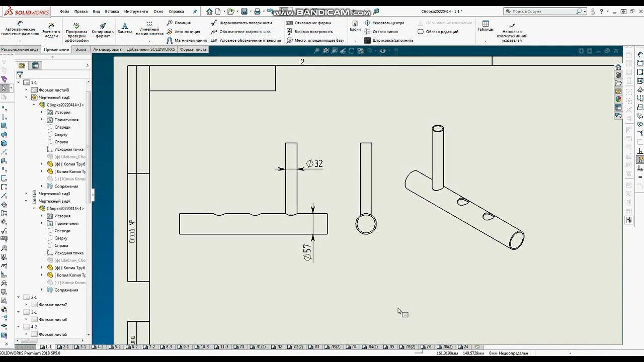The width and height of the screenshot is (644, 362).
Task: Click Отклонение формы tolerance tool
Action: 308,23
